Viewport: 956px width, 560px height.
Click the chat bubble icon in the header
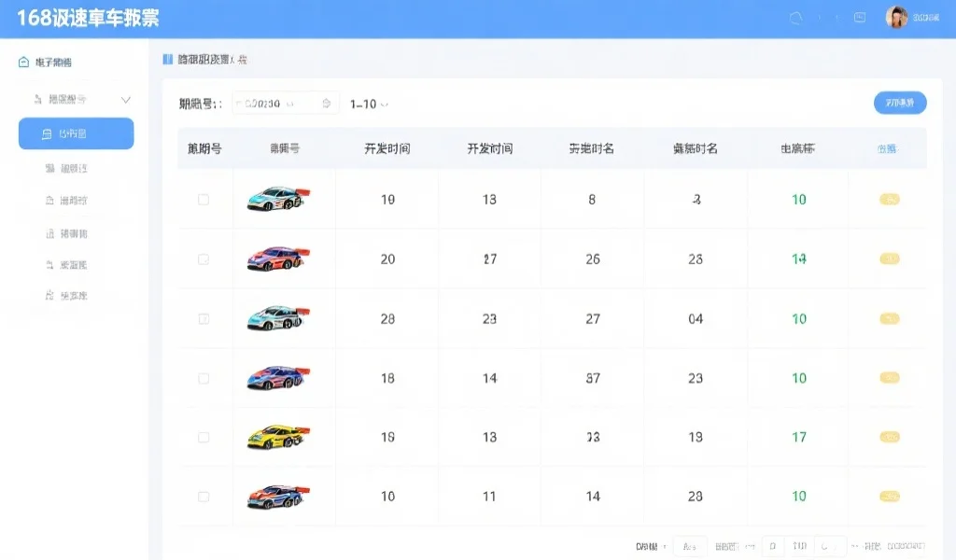pyautogui.click(x=796, y=17)
